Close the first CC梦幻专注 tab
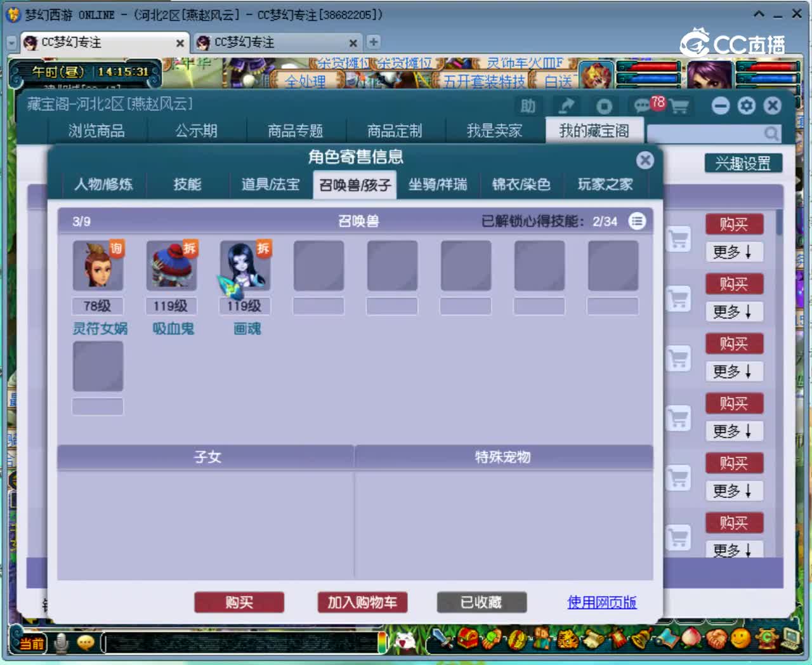The height and width of the screenshot is (665, 812). click(180, 43)
